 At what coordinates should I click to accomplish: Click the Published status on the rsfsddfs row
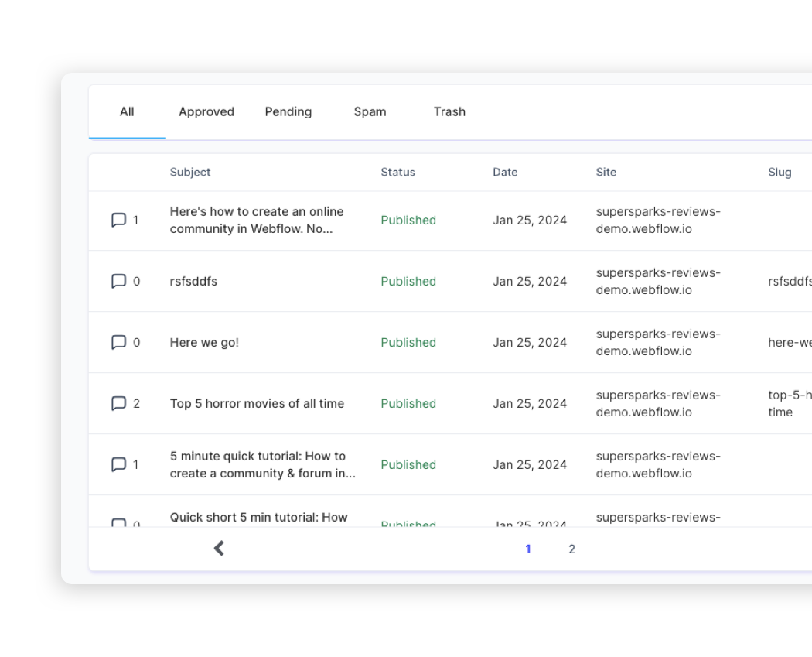tap(408, 281)
